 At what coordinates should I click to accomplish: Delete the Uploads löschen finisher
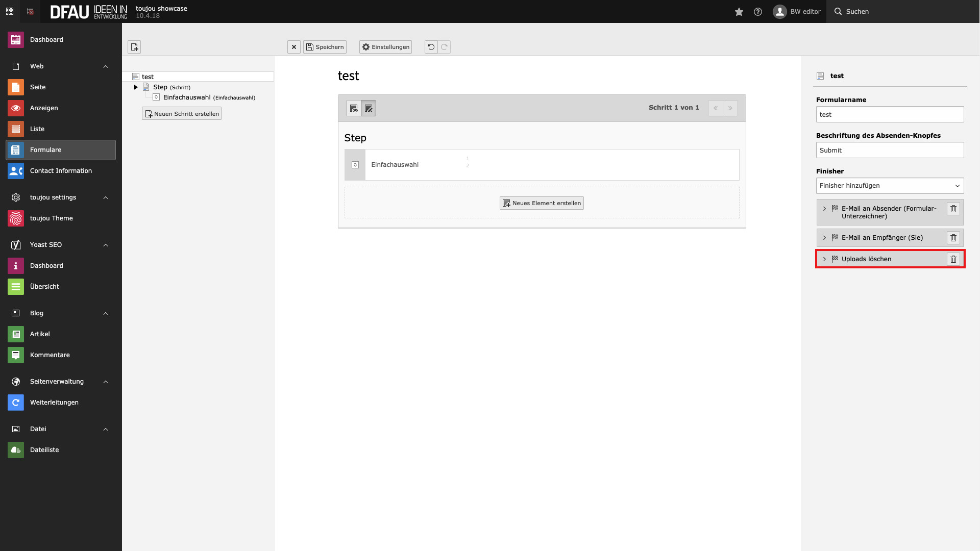[x=954, y=259]
